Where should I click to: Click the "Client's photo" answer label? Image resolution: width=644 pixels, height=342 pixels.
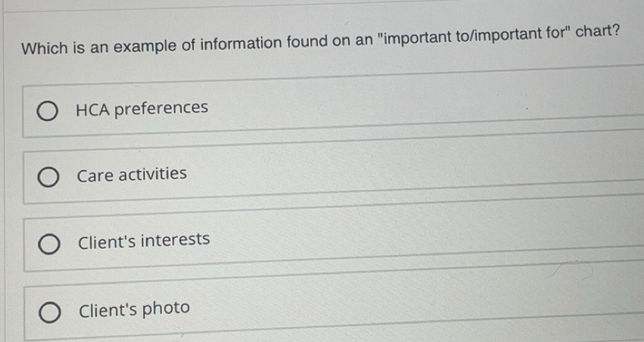(134, 309)
